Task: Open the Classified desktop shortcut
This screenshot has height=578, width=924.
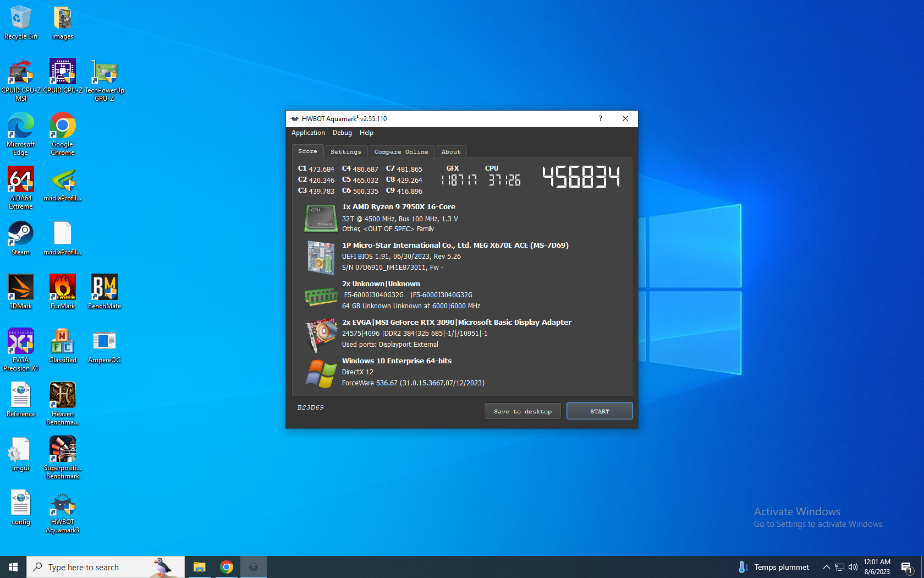Action: [x=63, y=346]
